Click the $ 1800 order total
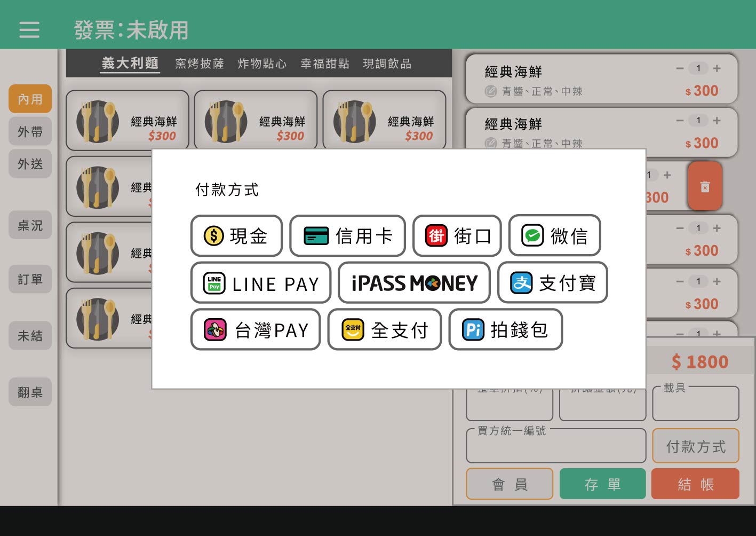The width and height of the screenshot is (756, 536). click(x=700, y=362)
